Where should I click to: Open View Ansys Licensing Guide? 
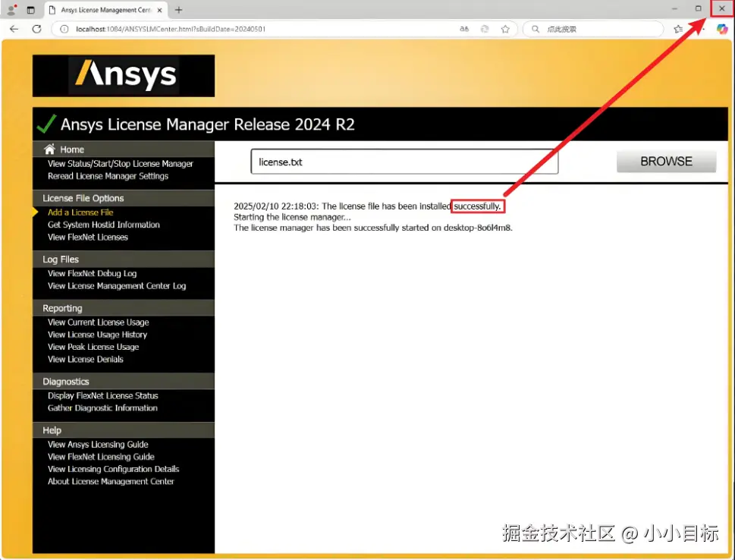[x=98, y=445]
